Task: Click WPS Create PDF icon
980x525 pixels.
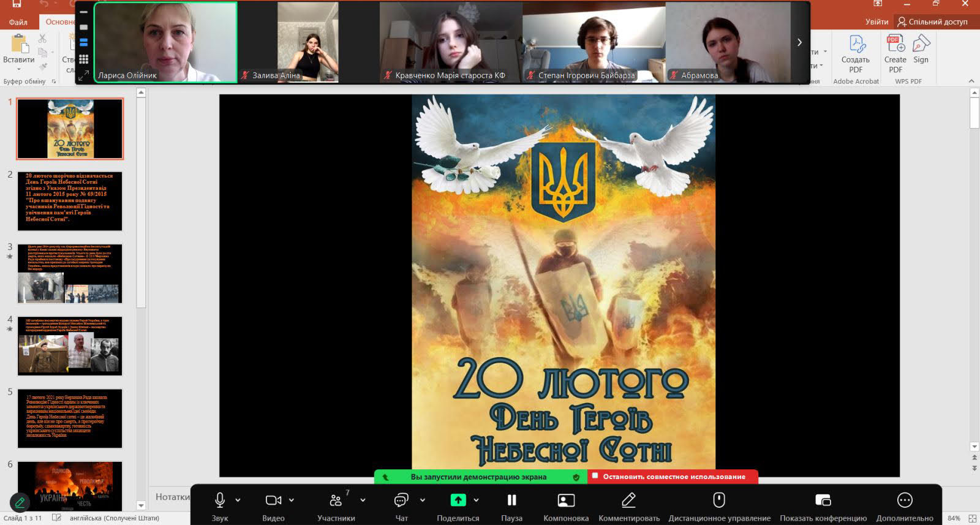Action: tap(895, 43)
